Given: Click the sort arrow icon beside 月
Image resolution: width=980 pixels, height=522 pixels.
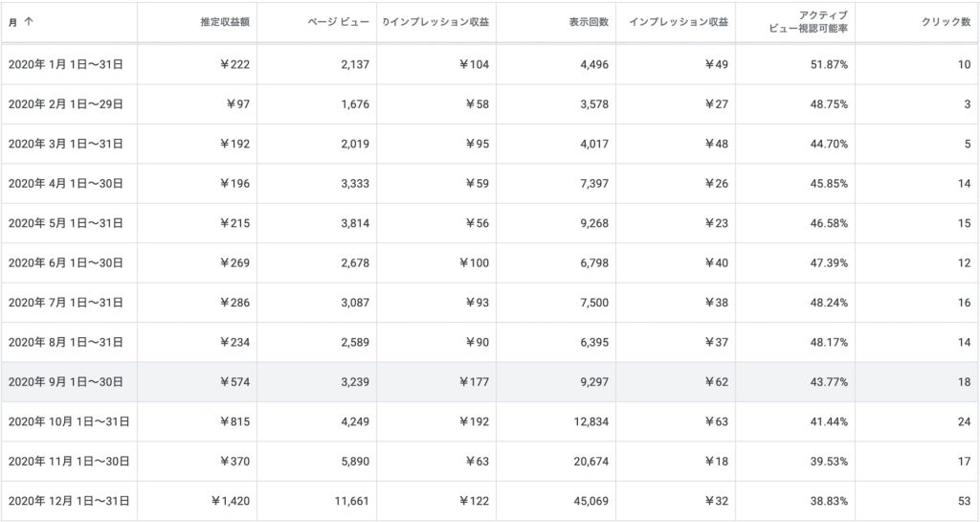Looking at the screenshot, I should pyautogui.click(x=29, y=22).
